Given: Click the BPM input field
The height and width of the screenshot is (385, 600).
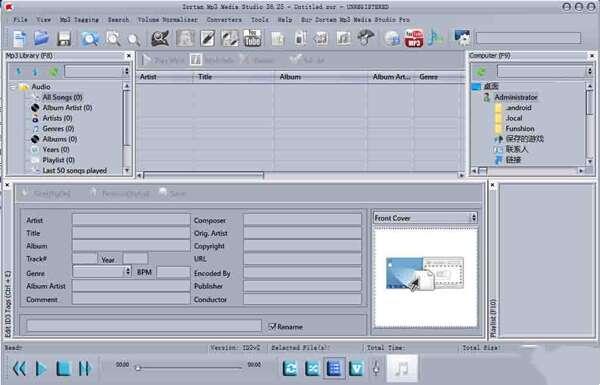Looking at the screenshot, I should pos(173,272).
